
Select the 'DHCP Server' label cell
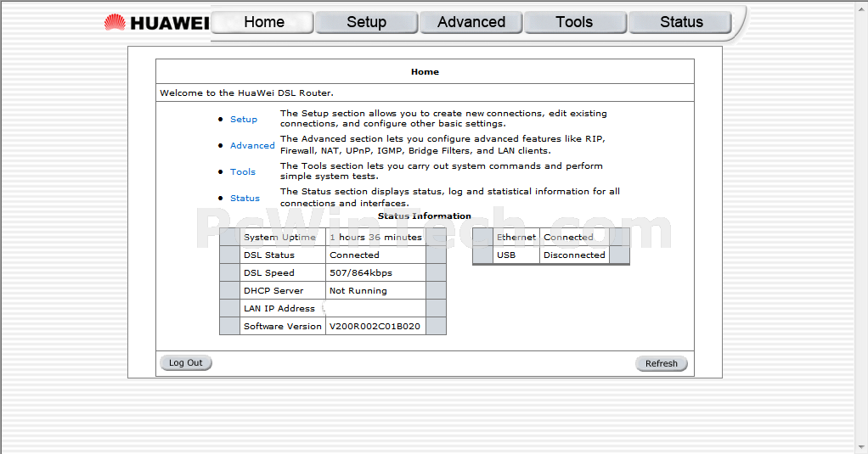click(x=283, y=291)
